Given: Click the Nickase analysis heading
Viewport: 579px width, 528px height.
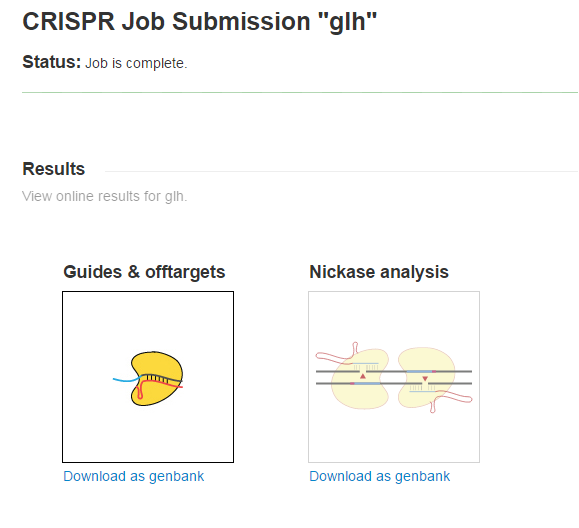Looking at the screenshot, I should click(379, 272).
